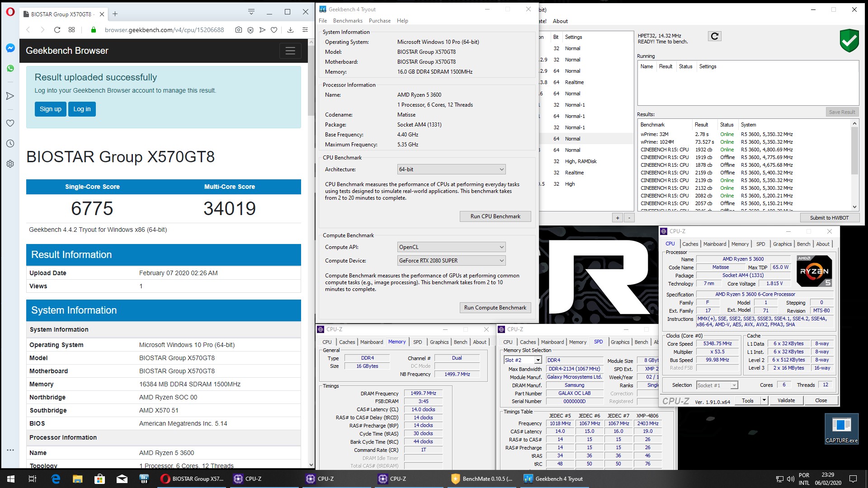The image size is (868, 488).
Task: Open Opera speed dial grid icon
Action: [x=71, y=30]
